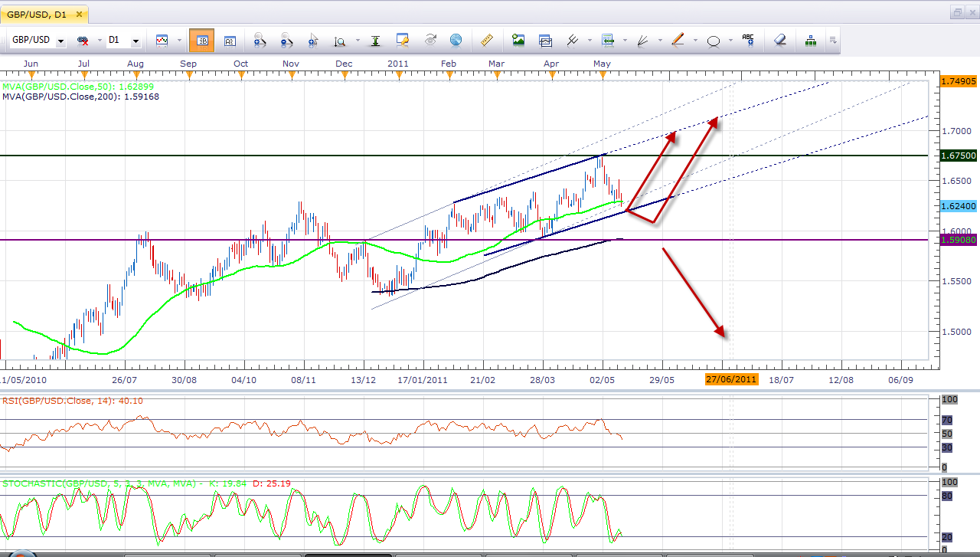Select the orange 27/06/2011 date marker
This screenshot has height=557, width=980.
(x=731, y=379)
